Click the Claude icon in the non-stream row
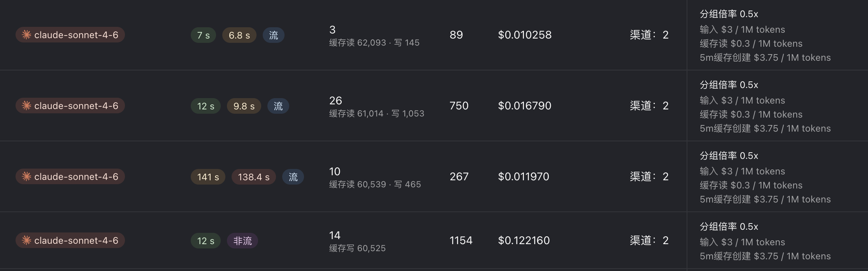Screen dimensions: 868x271 point(26,240)
